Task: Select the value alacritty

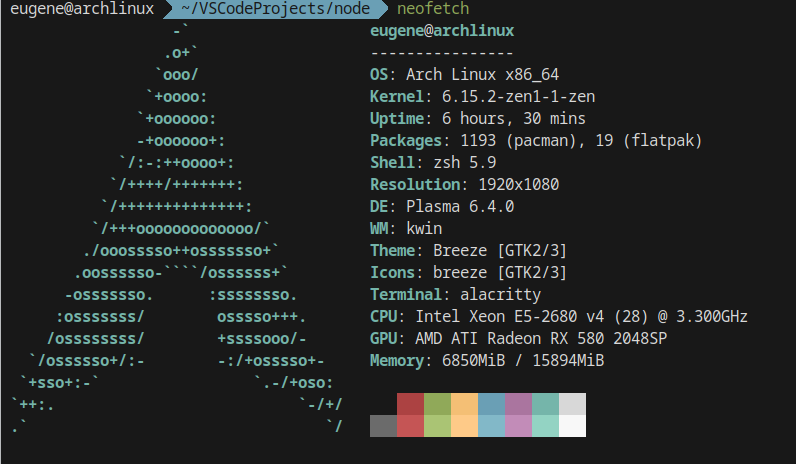Action: pos(501,294)
